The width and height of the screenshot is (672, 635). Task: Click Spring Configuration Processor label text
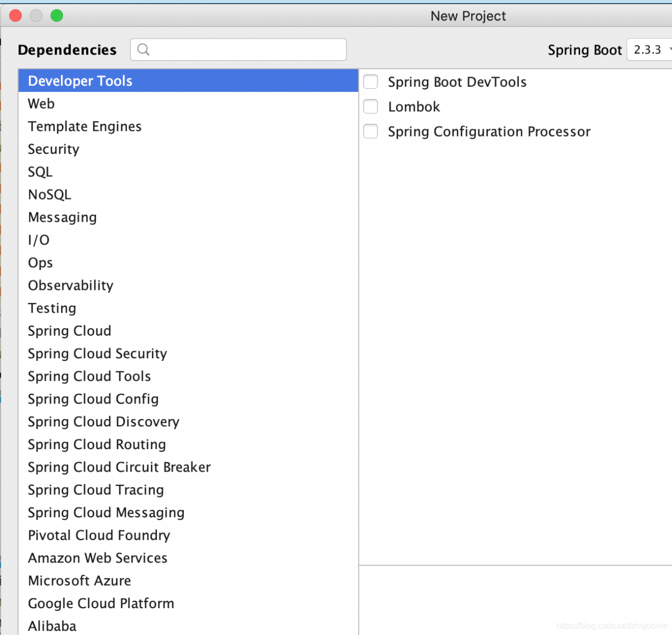[x=489, y=132]
